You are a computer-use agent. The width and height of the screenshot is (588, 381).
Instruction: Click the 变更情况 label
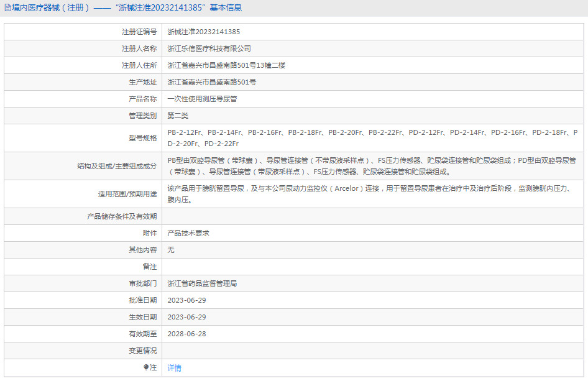point(143,351)
